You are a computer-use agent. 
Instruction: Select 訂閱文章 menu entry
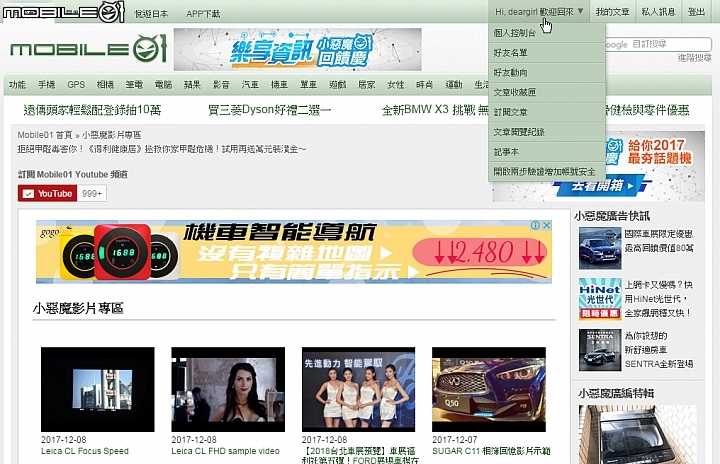coord(546,112)
